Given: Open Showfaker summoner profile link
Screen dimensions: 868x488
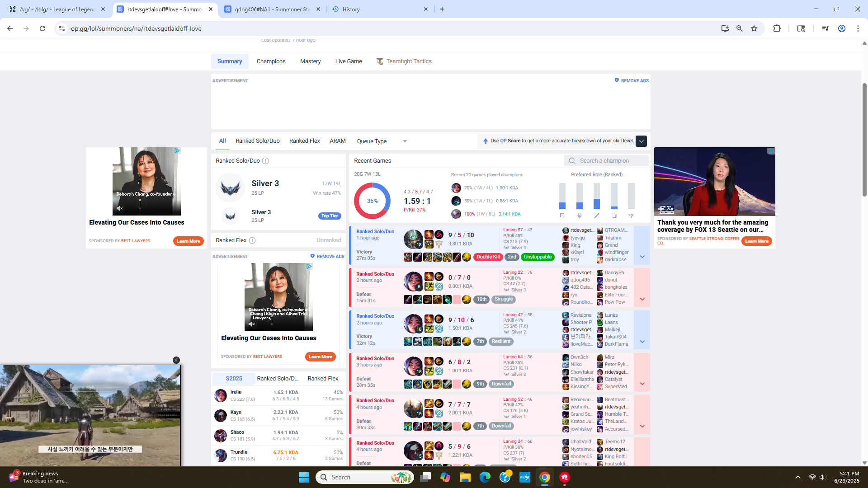Looking at the screenshot, I should pos(582,372).
